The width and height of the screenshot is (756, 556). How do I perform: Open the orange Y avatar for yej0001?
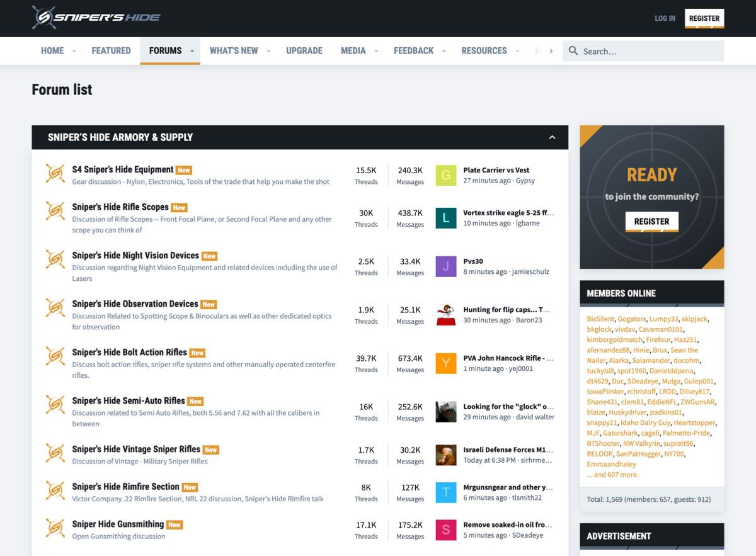[x=446, y=363]
